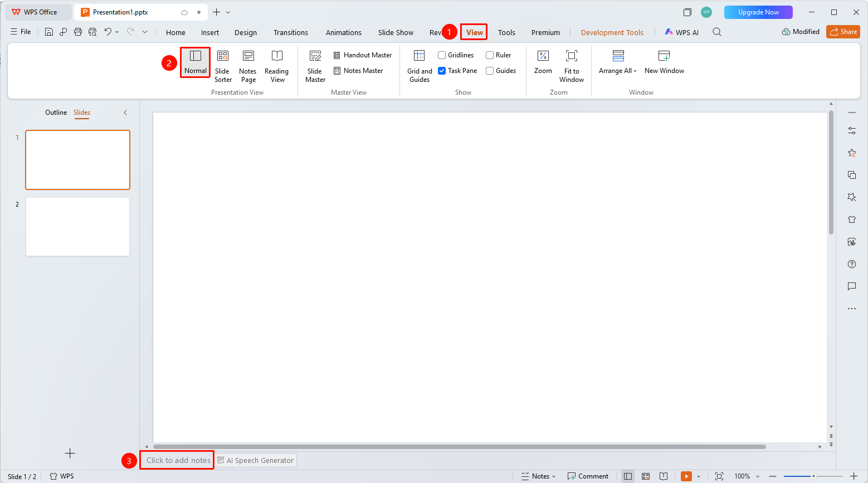Viewport: 868px width, 483px height.
Task: Open Notes Master view
Action: [x=358, y=71]
